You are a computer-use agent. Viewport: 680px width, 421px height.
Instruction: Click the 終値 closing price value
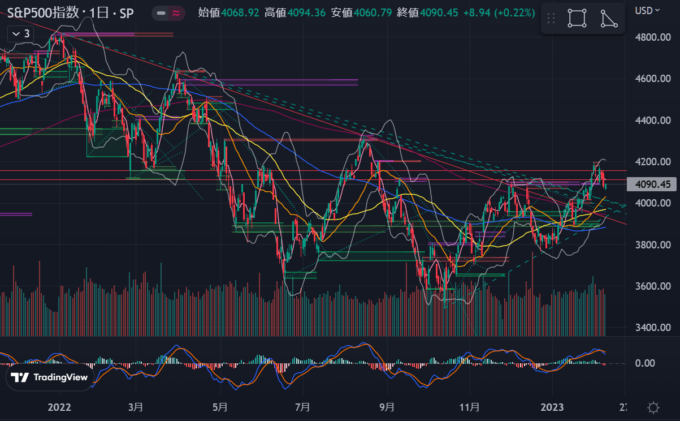tap(441, 14)
